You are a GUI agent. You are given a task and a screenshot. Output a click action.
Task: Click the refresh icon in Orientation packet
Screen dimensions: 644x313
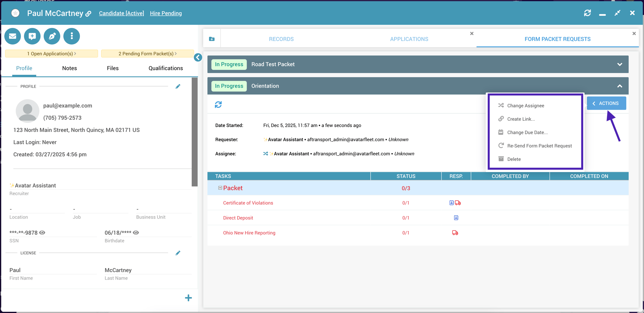point(218,105)
